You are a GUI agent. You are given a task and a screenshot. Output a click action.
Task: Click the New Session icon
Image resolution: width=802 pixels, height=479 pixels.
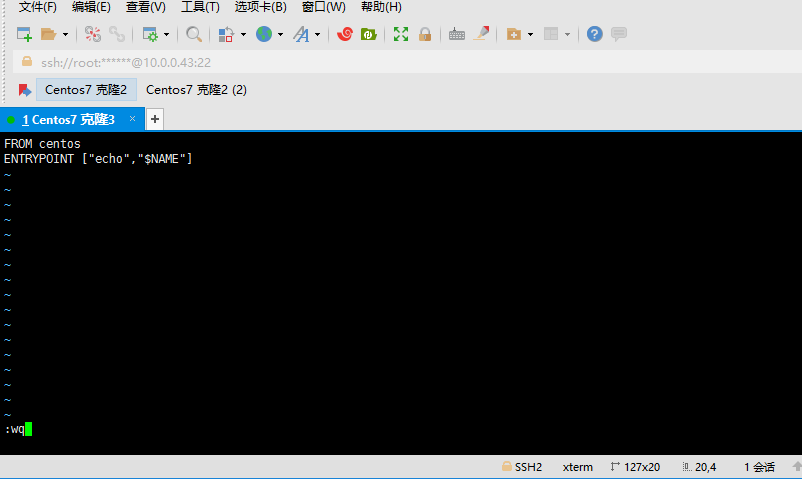24,34
